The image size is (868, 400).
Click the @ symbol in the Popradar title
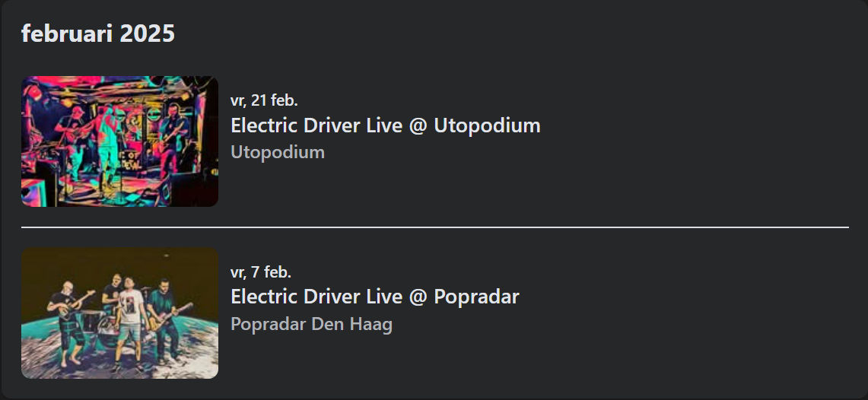[x=418, y=298]
